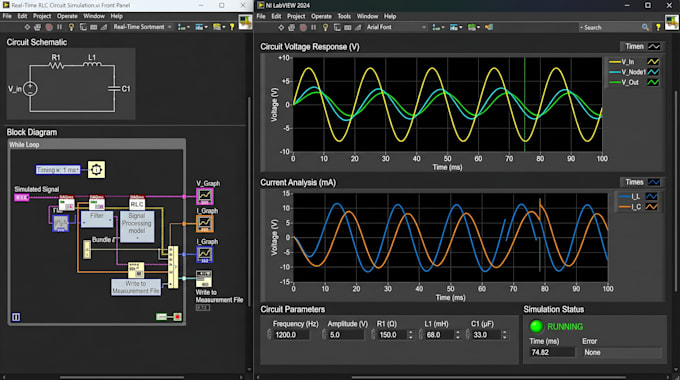The width and height of the screenshot is (680, 380).
Task: Open Window menu in Front Panel window
Action: 94,16
